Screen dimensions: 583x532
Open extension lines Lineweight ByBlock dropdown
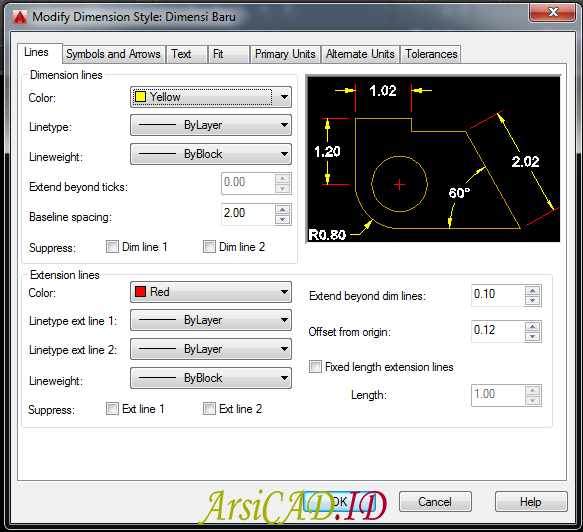(211, 378)
